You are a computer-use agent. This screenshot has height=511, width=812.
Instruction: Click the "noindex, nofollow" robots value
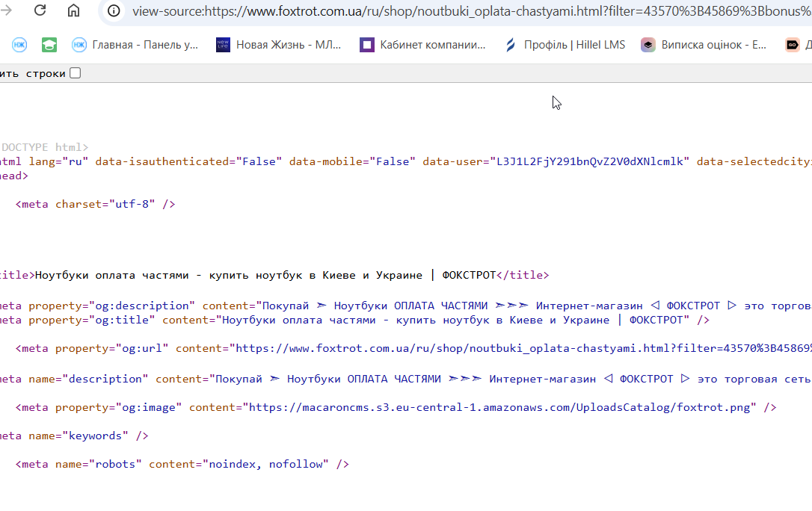(x=265, y=465)
